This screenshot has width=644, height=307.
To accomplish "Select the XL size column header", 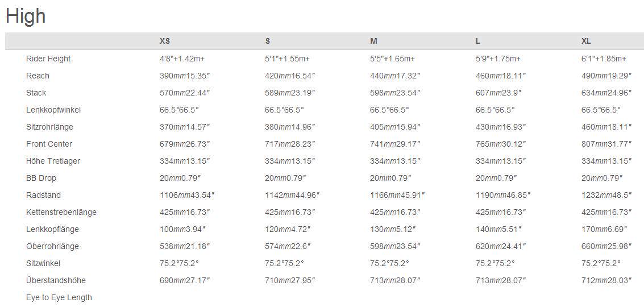I will pyautogui.click(x=587, y=41).
